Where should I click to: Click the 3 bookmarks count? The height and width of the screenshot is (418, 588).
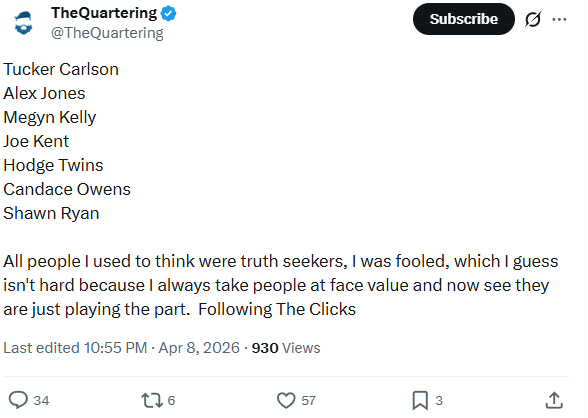tap(439, 400)
